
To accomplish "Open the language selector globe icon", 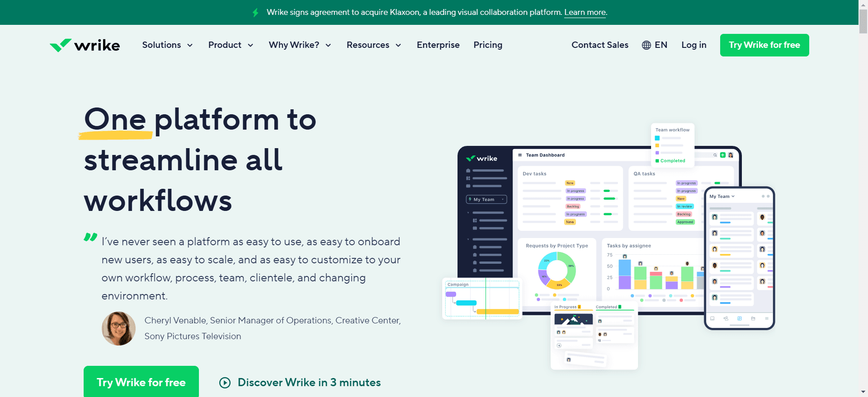I will (x=646, y=45).
